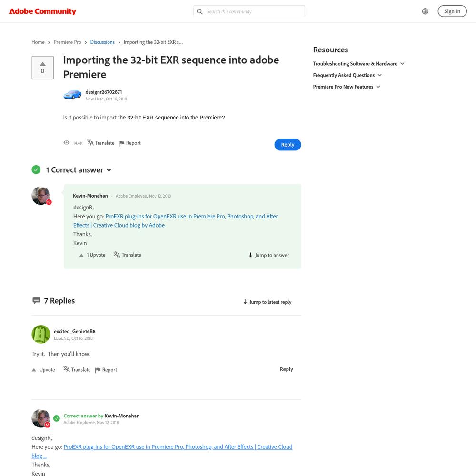Viewport: 476px width, 476px height.
Task: Open excited_Genie16B8's green avatar
Action: click(x=41, y=334)
